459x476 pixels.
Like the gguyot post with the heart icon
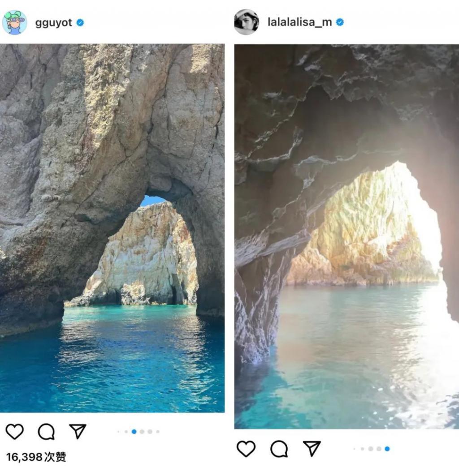point(14,431)
